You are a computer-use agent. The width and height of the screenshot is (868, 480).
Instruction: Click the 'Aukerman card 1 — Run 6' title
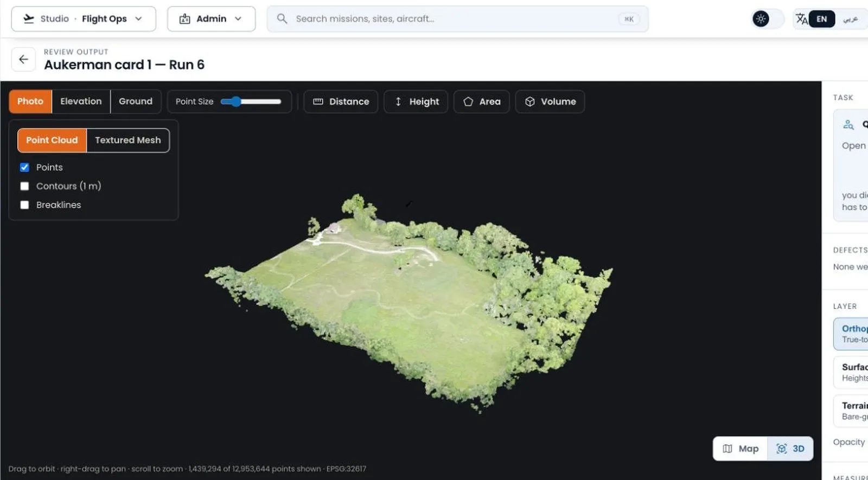pos(124,65)
